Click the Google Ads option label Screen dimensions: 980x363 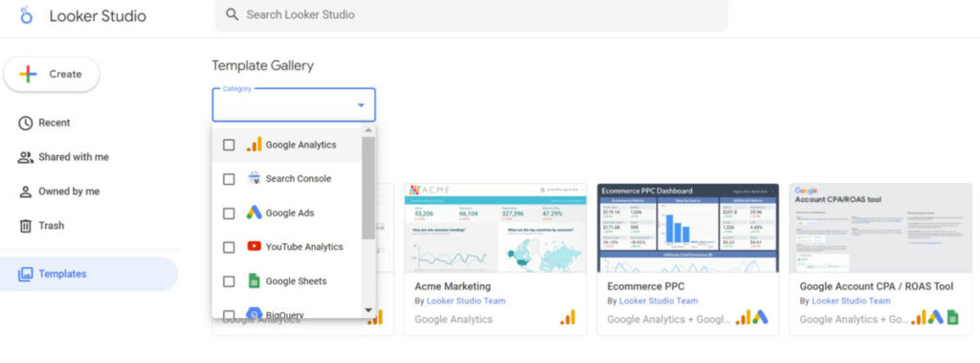coord(290,213)
